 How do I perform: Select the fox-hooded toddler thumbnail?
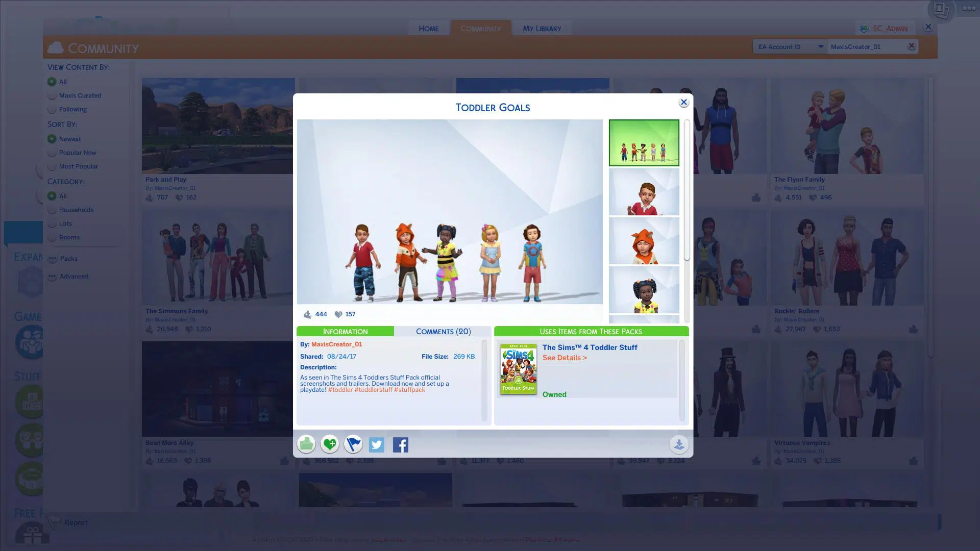644,241
